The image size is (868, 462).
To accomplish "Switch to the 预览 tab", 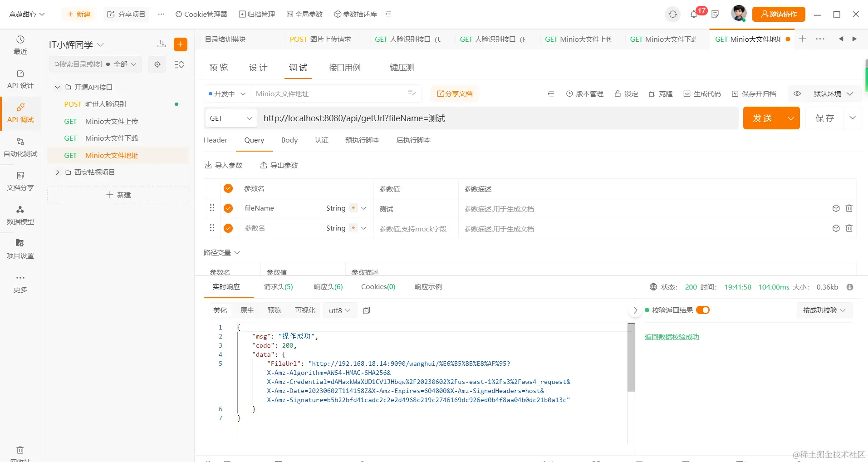I will tap(219, 68).
